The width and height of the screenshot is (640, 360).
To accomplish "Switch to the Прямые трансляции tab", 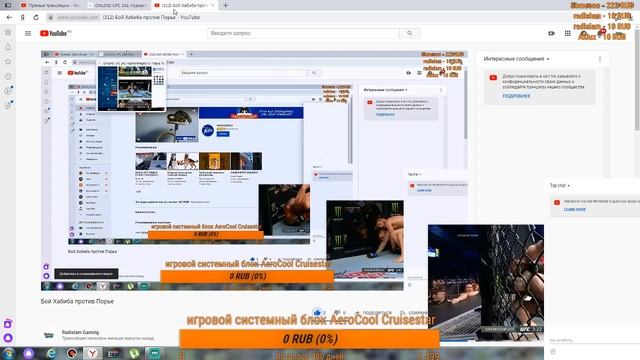I will pyautogui.click(x=51, y=5).
